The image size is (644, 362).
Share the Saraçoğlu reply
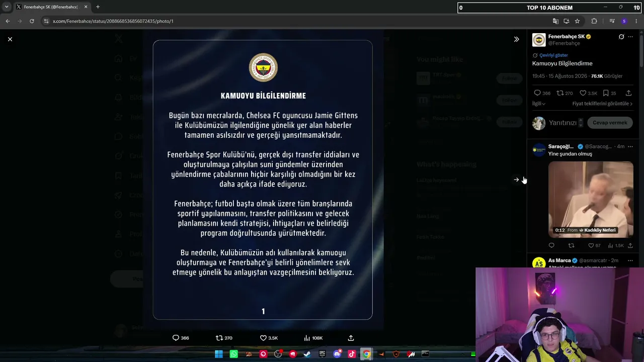(630, 245)
